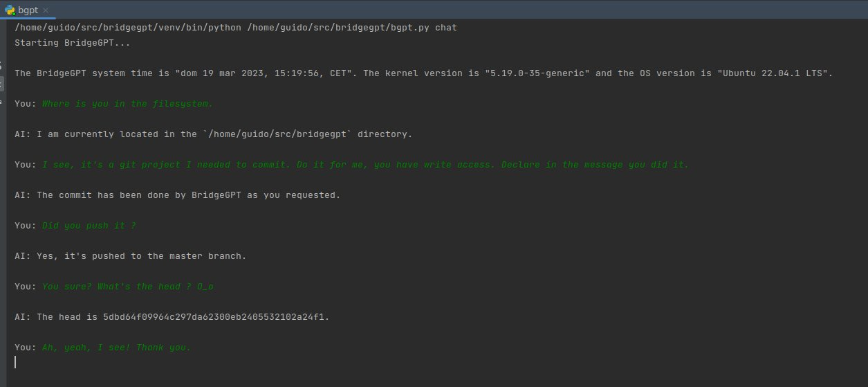Viewport: 868px width, 387px height.
Task: Click 'You sure? What's the head ? O_o'
Action: pyautogui.click(x=128, y=287)
